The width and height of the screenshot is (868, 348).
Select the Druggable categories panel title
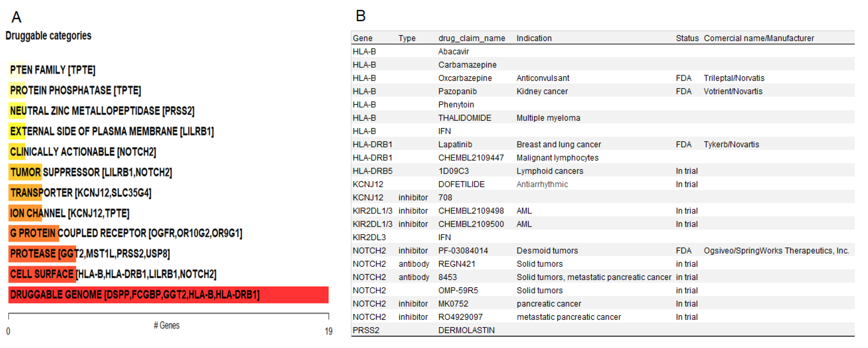click(x=49, y=35)
